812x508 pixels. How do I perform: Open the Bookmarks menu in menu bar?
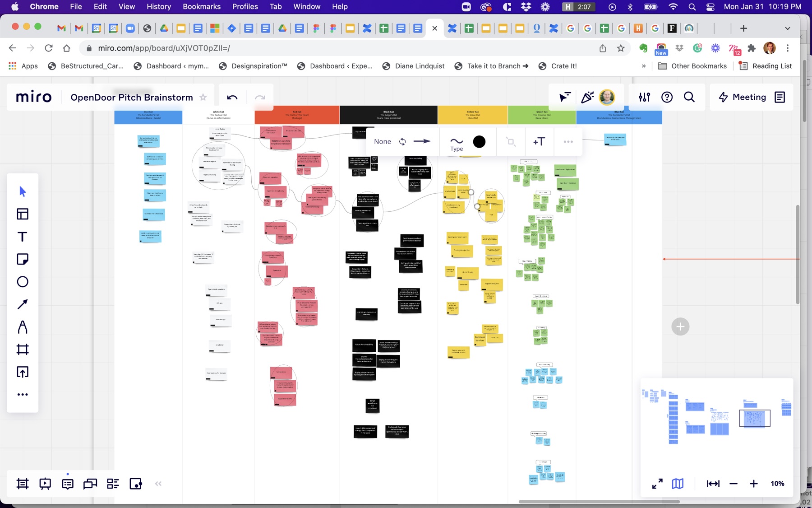[202, 6]
